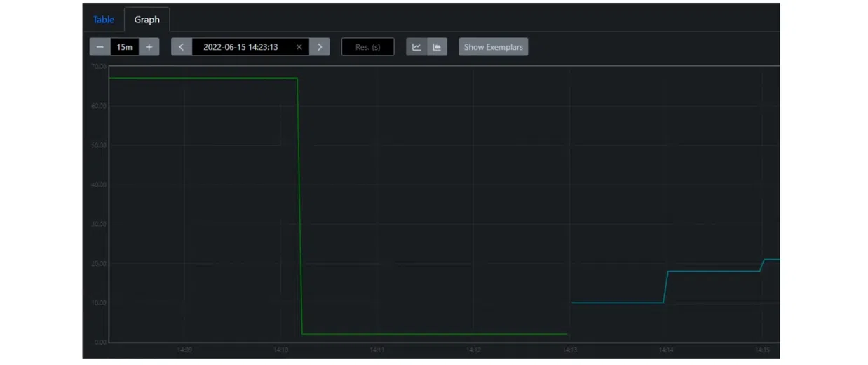Click the 14:10 x-axis time label
Image resolution: width=868 pixels, height=365 pixels.
pos(280,350)
